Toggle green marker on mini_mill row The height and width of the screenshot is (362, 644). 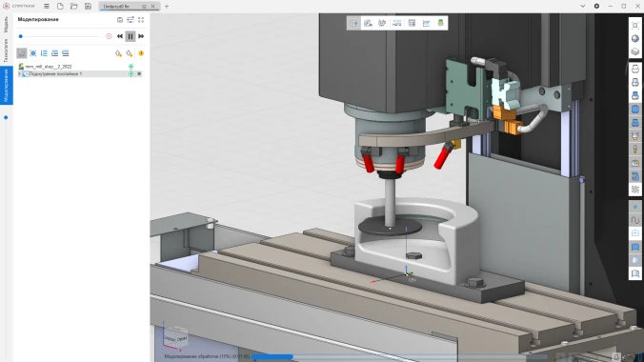click(131, 66)
